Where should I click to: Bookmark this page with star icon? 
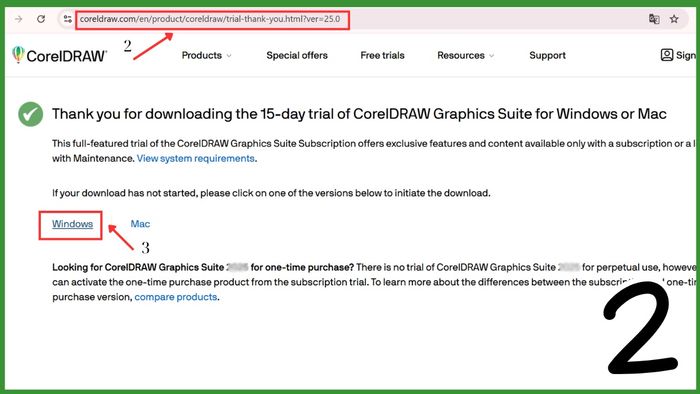pyautogui.click(x=674, y=19)
